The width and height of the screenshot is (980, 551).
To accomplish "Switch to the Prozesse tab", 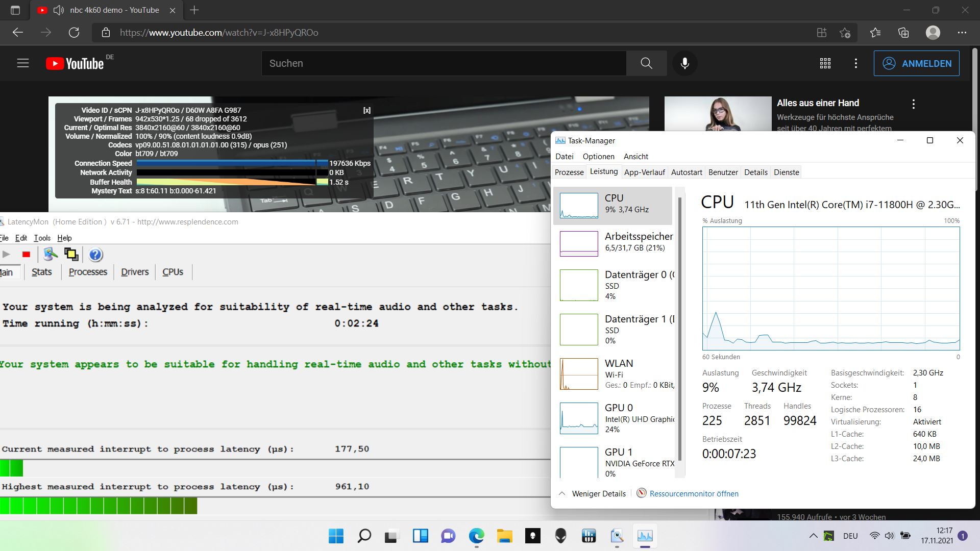I will pyautogui.click(x=569, y=172).
